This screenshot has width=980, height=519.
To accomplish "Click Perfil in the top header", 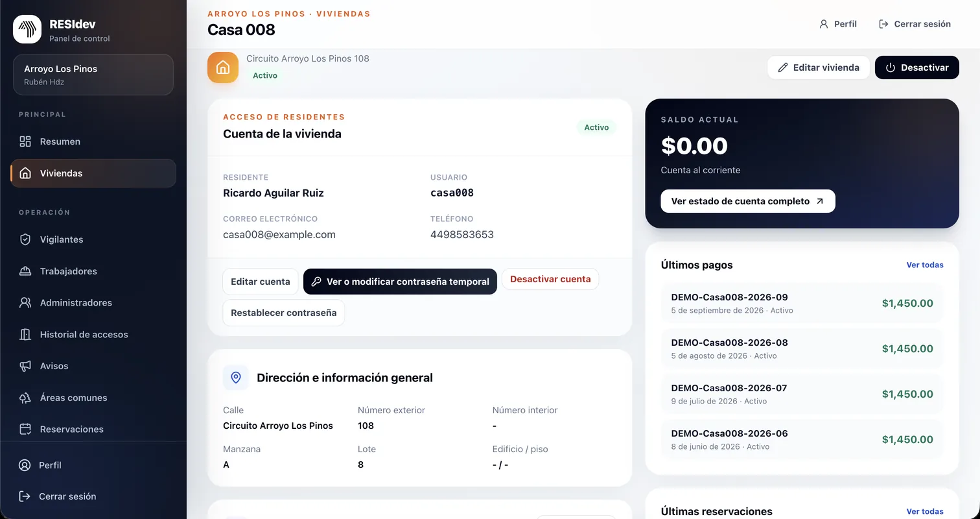I will (x=838, y=24).
